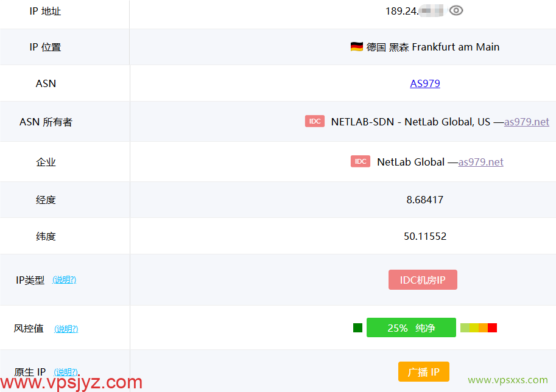Screen dimensions: 556x392
Task: Toggle IP address visibility eye icon
Action: tap(456, 10)
